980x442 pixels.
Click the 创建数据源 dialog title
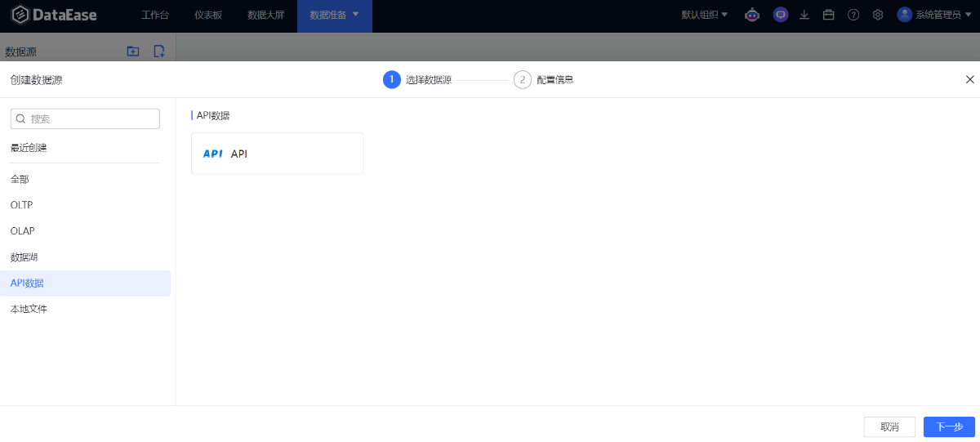pos(36,80)
